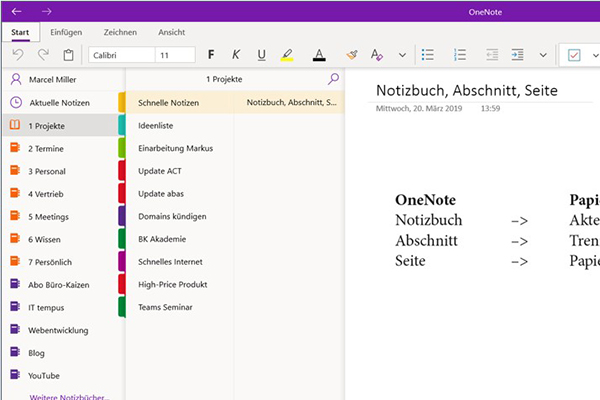Toggle bold formatting (F)
This screenshot has height=400, width=600.
(211, 55)
